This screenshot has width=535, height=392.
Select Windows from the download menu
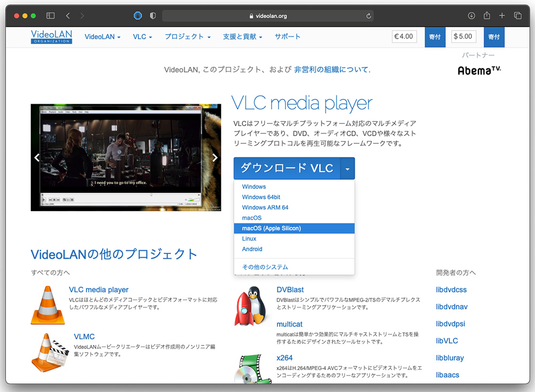294,187
